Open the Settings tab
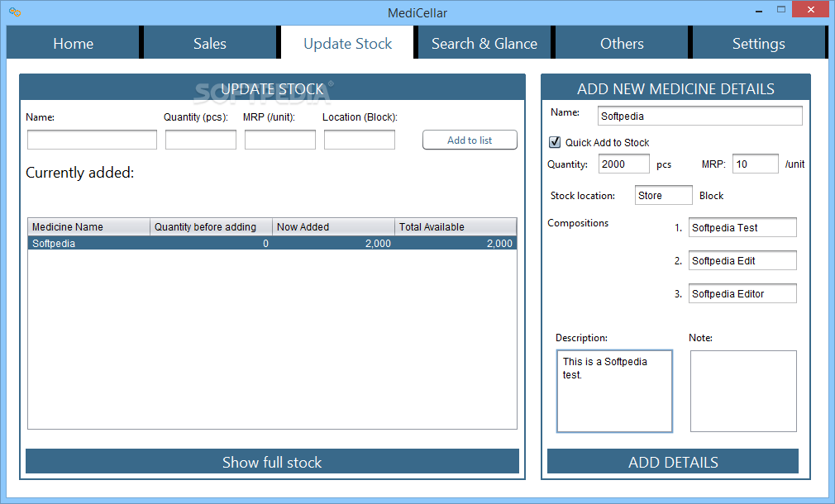This screenshot has height=504, width=835. point(758,43)
